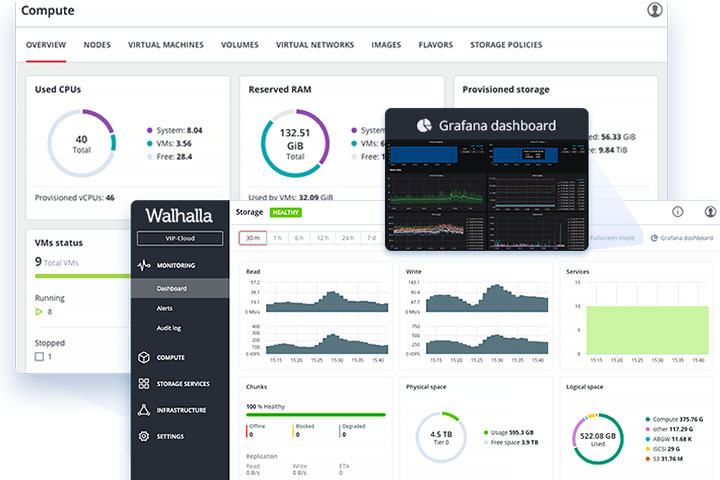The width and height of the screenshot is (720, 480).
Task: Open the Storage Policies tab
Action: point(506,45)
